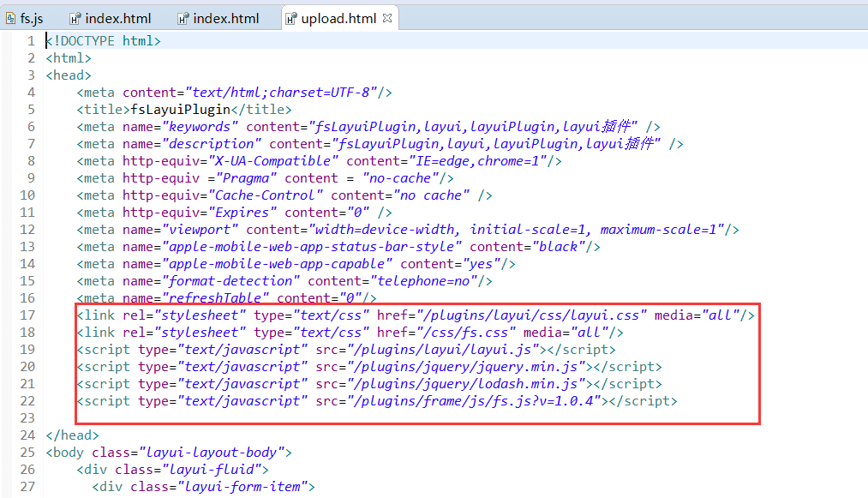Switch to the fs.js tab
868x498 pixels.
tap(32, 18)
